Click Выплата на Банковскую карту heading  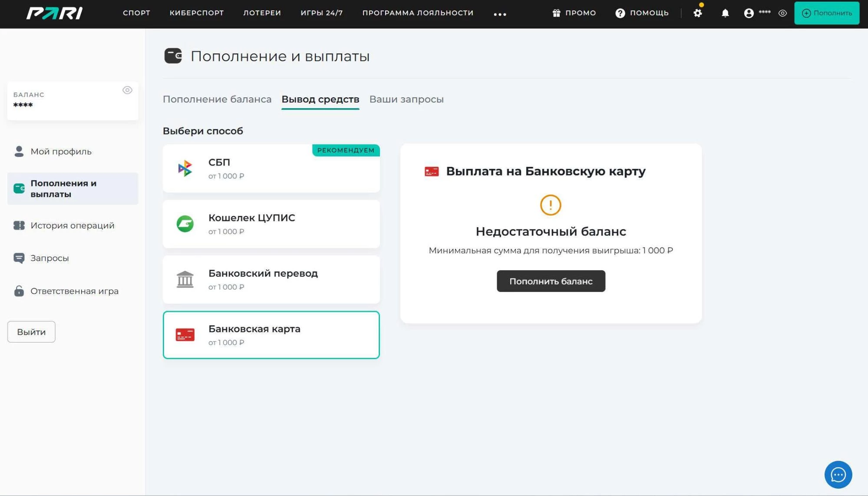[x=546, y=171]
